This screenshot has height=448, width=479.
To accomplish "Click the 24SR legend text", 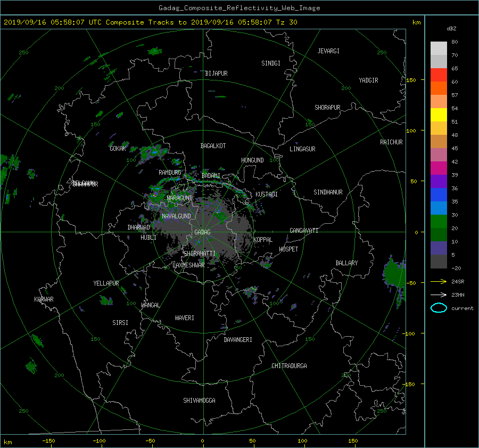I will [458, 282].
